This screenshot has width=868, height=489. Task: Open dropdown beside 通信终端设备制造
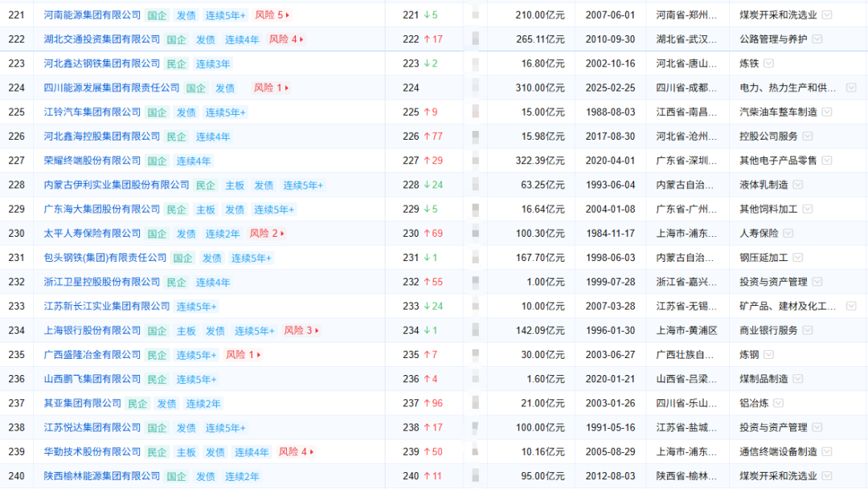click(827, 452)
